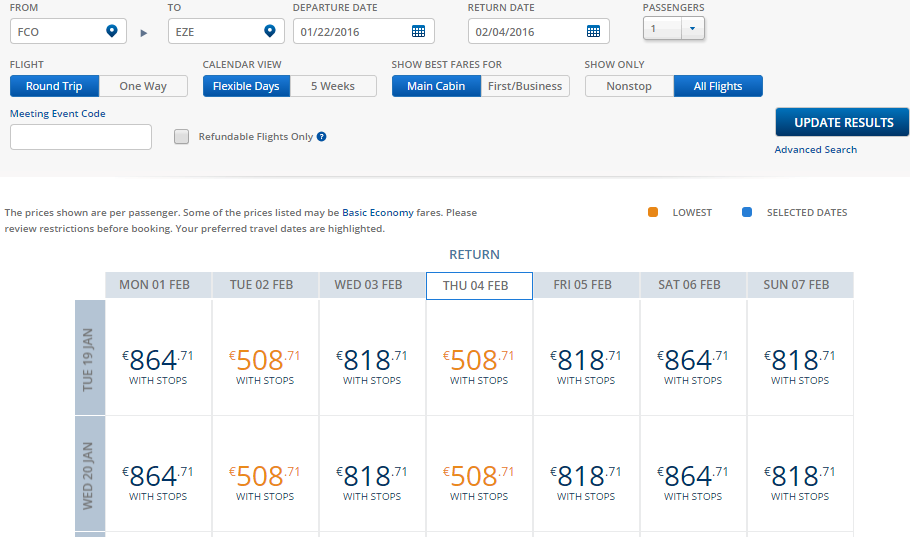Open the departure date calendar icon

pos(418,31)
